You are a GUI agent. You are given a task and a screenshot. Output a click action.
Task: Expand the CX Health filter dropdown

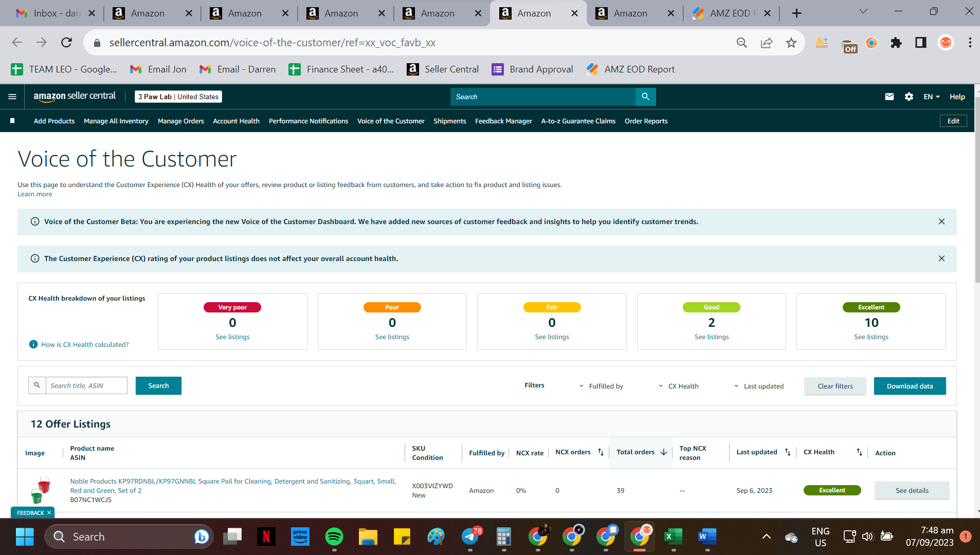pos(678,386)
